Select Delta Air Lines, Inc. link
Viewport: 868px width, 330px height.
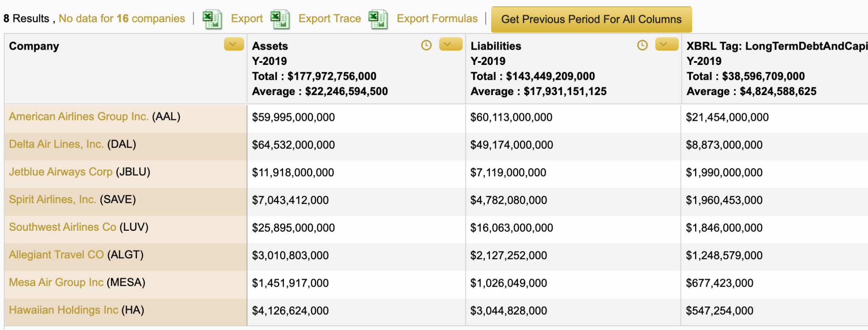point(56,144)
